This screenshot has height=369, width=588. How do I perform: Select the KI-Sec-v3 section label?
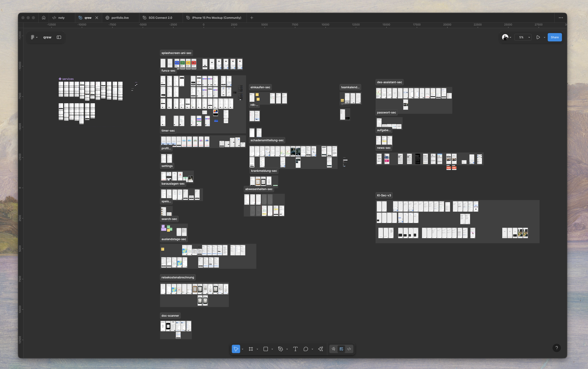(384, 195)
